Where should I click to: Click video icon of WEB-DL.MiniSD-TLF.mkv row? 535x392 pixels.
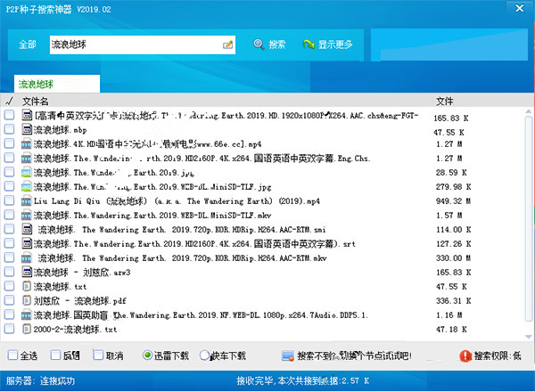click(x=26, y=216)
